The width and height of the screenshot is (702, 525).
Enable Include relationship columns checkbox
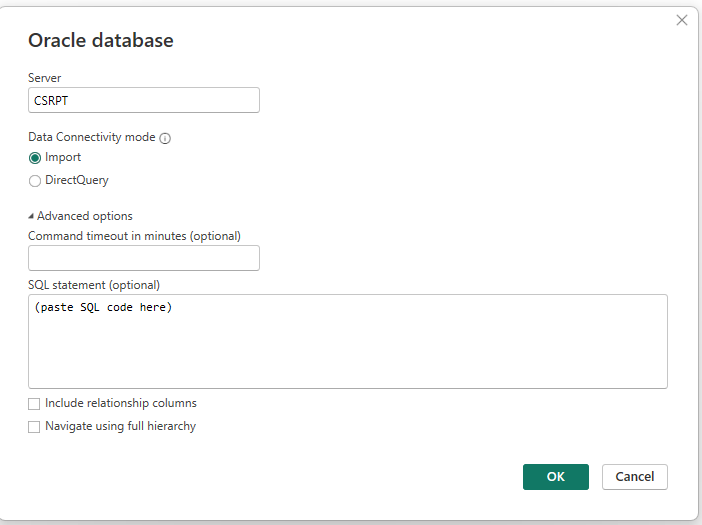click(34, 404)
